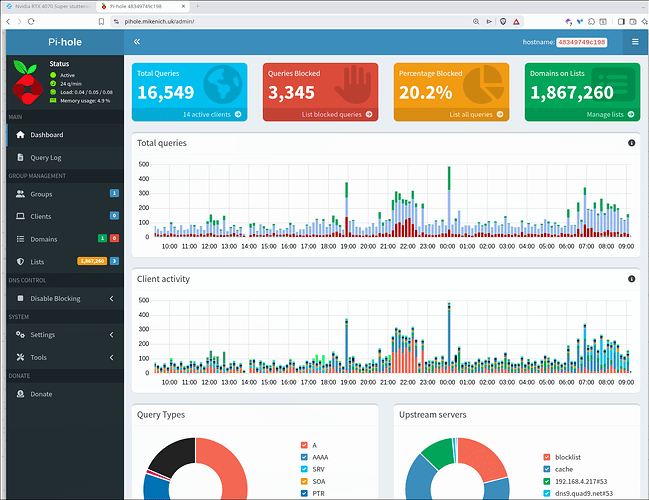This screenshot has width=649, height=500.
Task: Click the Client activity info icon
Action: click(x=631, y=279)
